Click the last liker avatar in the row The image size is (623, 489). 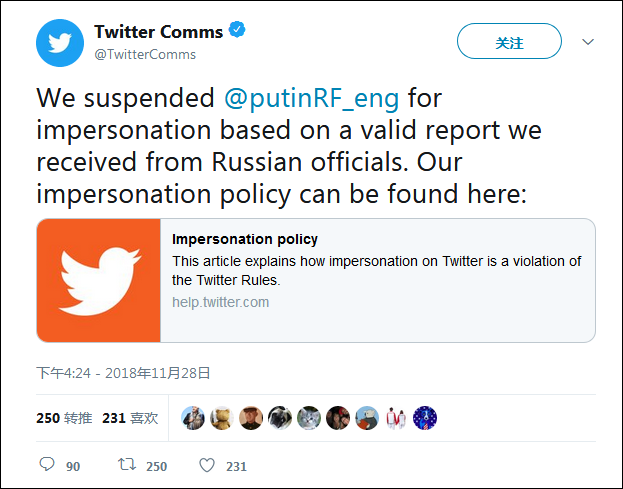coord(425,418)
